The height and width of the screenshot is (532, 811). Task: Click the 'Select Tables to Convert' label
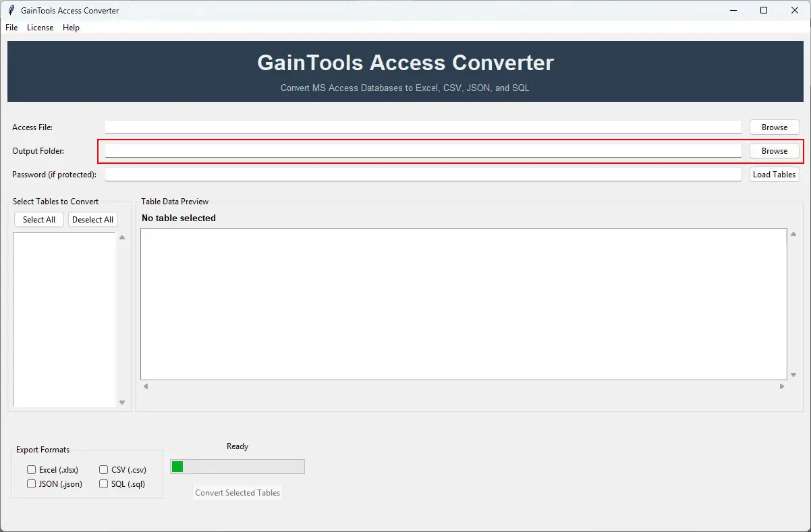click(56, 202)
